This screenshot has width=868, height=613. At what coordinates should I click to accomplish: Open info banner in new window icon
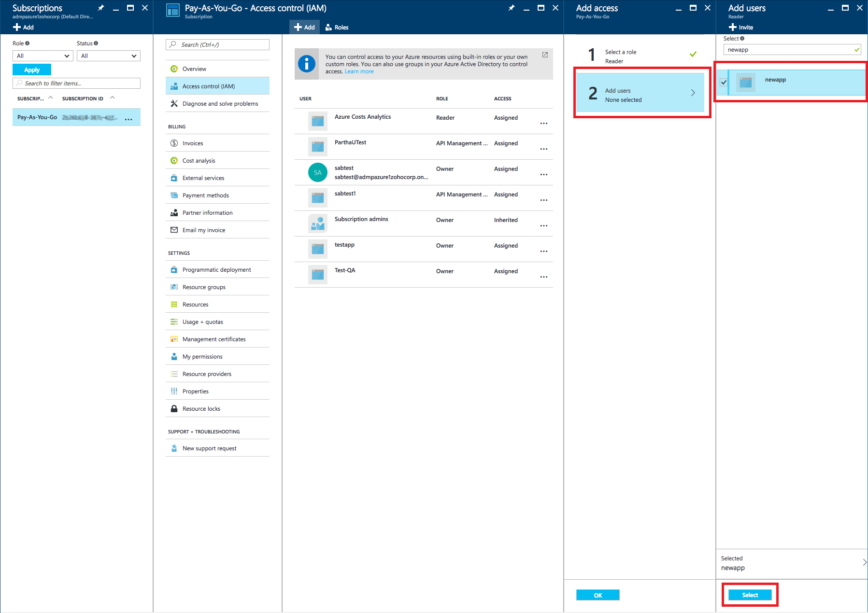coord(545,55)
